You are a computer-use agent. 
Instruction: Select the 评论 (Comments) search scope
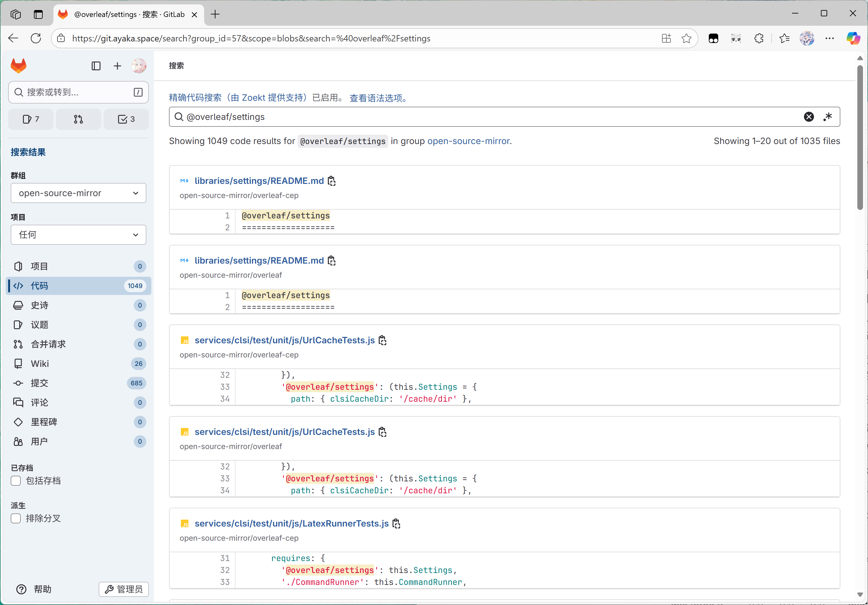pyautogui.click(x=79, y=403)
